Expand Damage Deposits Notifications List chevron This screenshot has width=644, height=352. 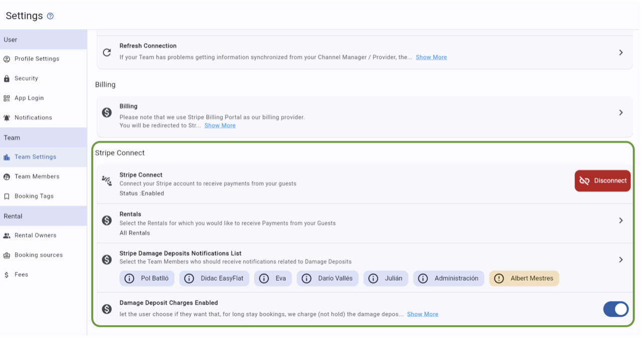pyautogui.click(x=620, y=260)
